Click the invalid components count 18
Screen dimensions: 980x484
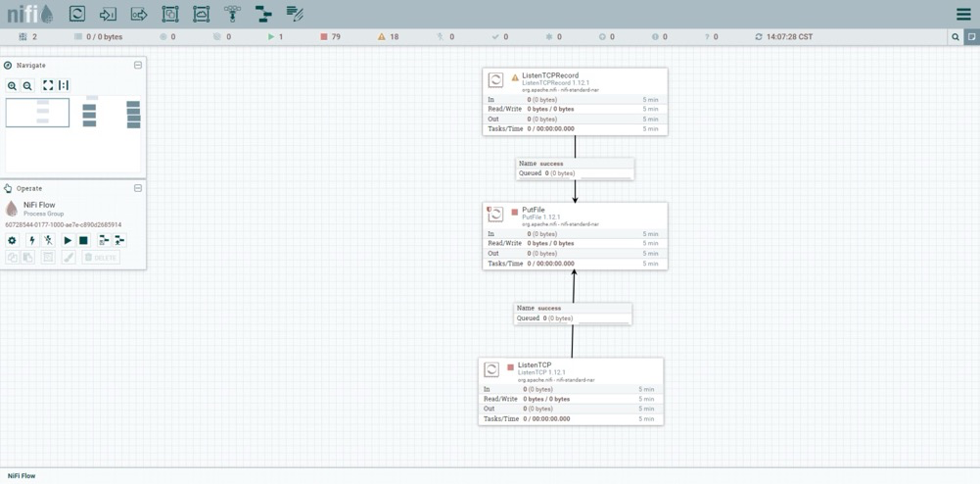point(388,37)
